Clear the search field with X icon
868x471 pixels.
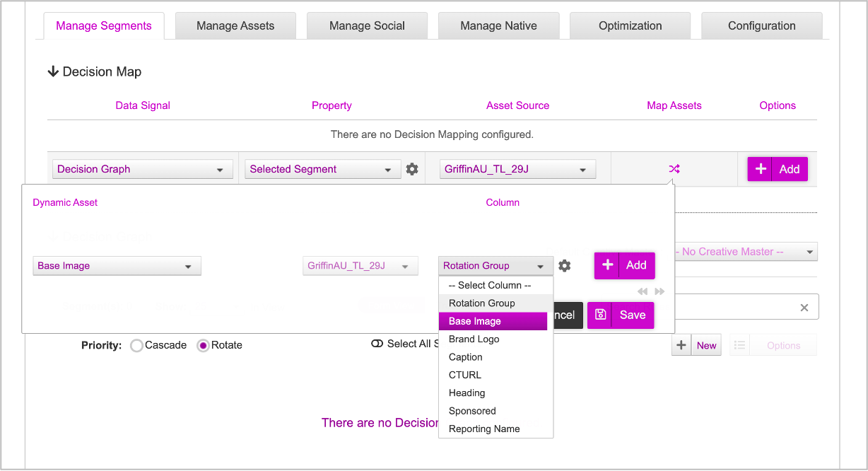click(804, 308)
